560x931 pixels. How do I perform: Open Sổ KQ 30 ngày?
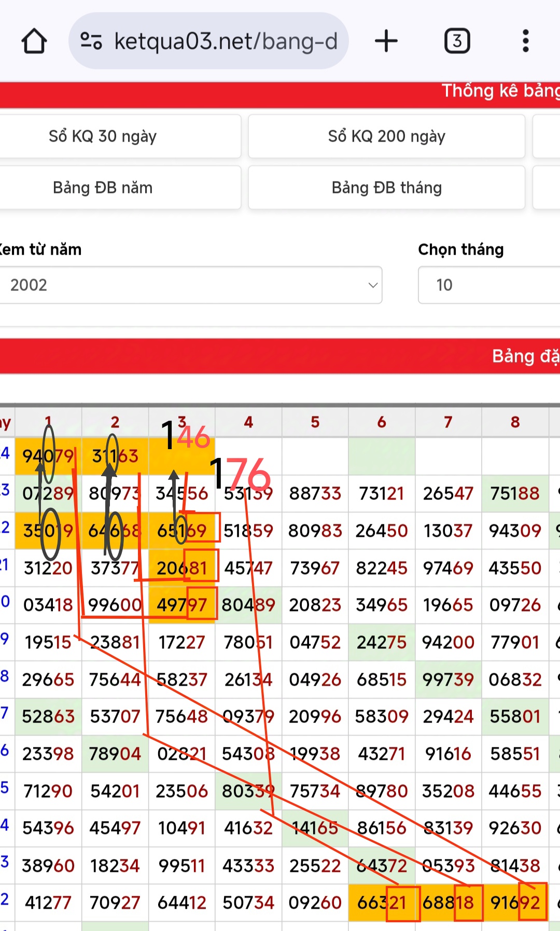120,136
